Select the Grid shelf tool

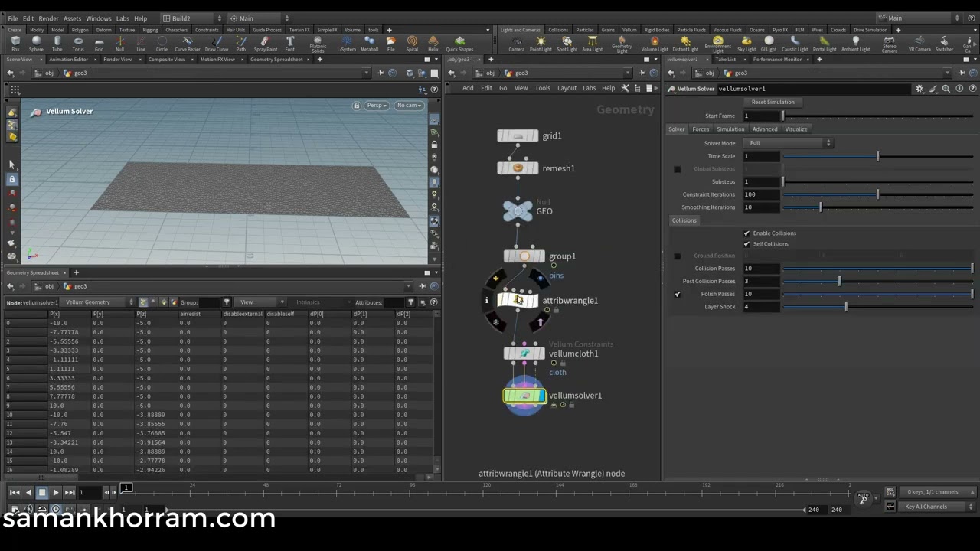point(99,43)
